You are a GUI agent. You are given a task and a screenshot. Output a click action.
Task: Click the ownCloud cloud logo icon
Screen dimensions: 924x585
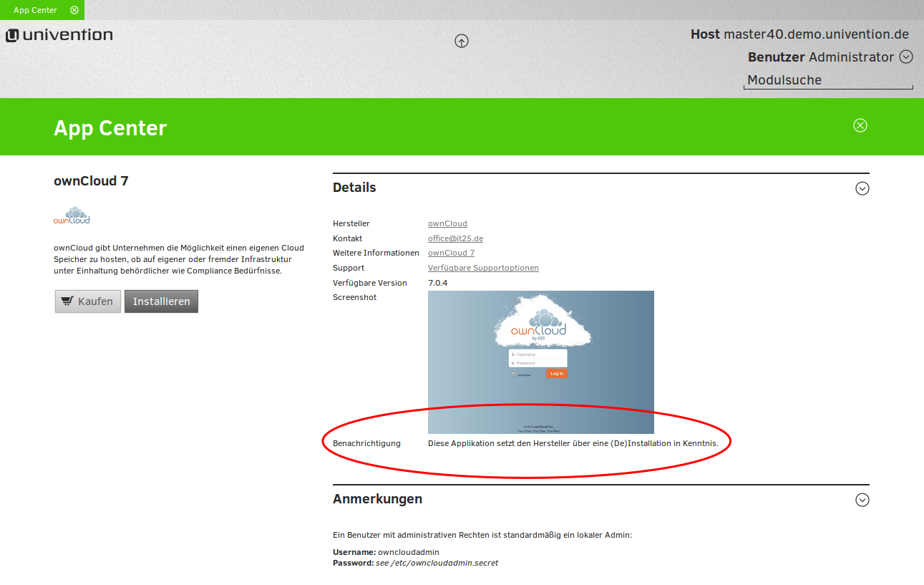pos(72,216)
